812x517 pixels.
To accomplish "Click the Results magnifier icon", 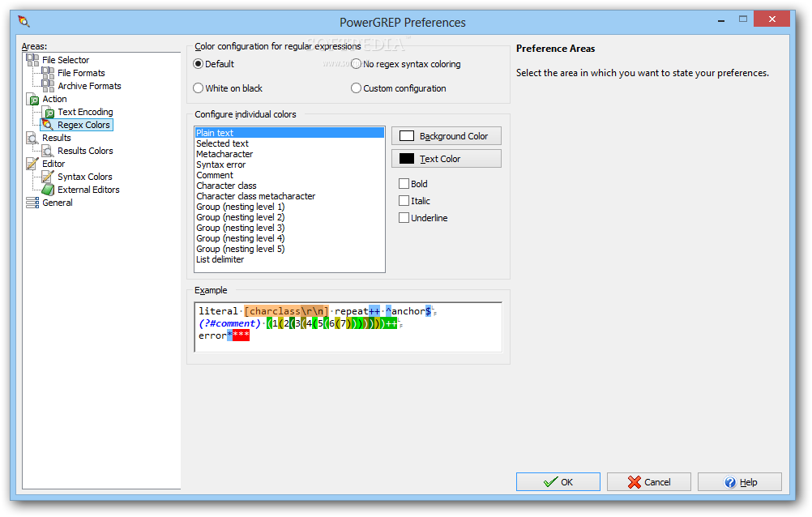I will [32, 138].
